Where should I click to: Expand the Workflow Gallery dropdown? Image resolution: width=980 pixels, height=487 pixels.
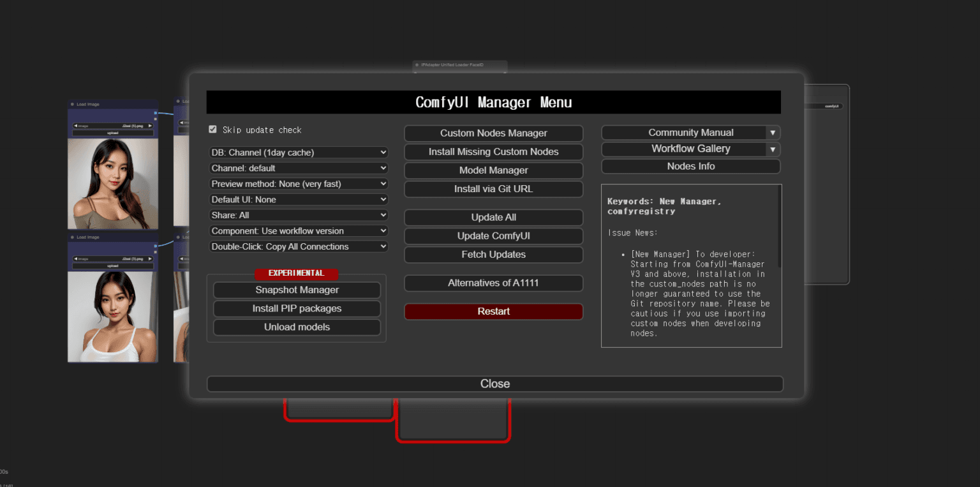pos(690,149)
